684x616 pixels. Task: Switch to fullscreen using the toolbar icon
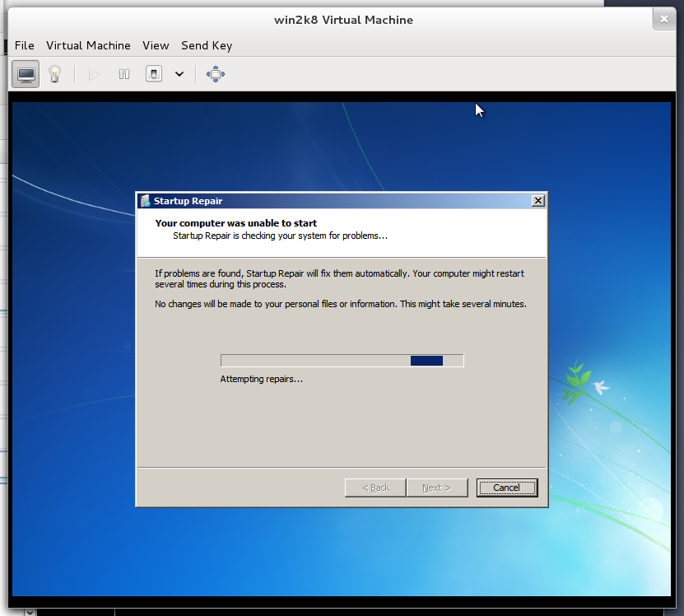pos(216,74)
